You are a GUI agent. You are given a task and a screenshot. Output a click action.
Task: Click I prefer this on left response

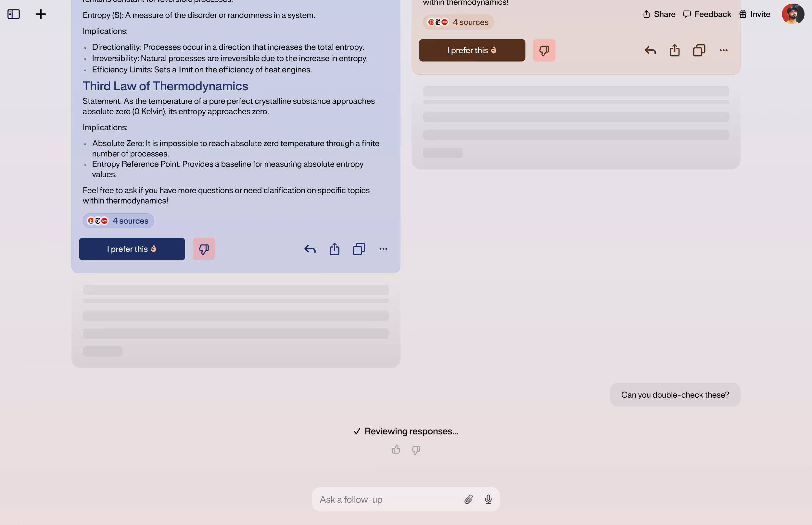coord(132,249)
